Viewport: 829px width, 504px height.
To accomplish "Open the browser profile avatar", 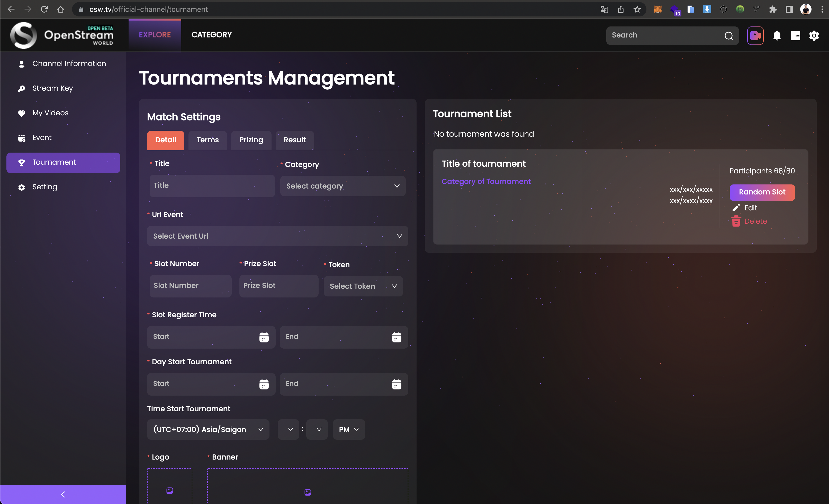I will click(805, 10).
